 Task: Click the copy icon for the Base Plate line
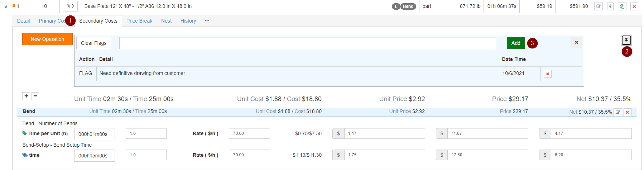point(622,6)
